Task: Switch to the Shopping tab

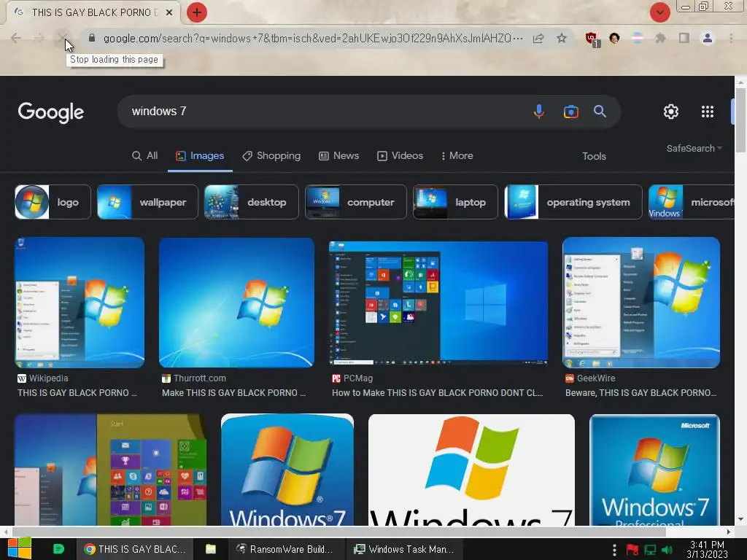Action: [271, 156]
